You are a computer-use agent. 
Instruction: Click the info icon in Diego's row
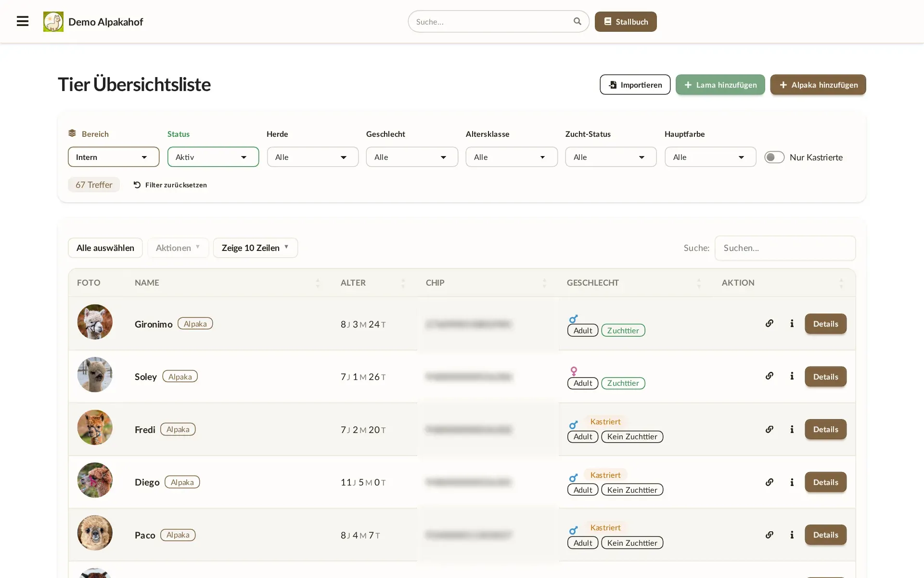[792, 482]
